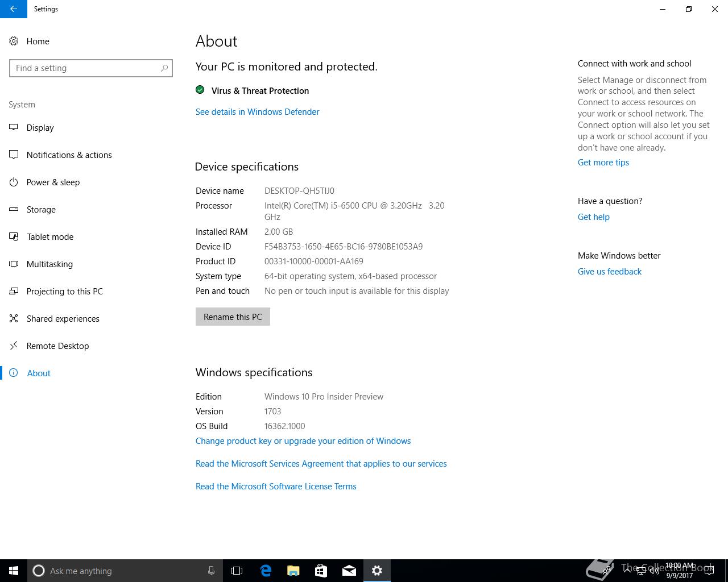Click the Get help link
Screen dimensions: 728x582
594,217
